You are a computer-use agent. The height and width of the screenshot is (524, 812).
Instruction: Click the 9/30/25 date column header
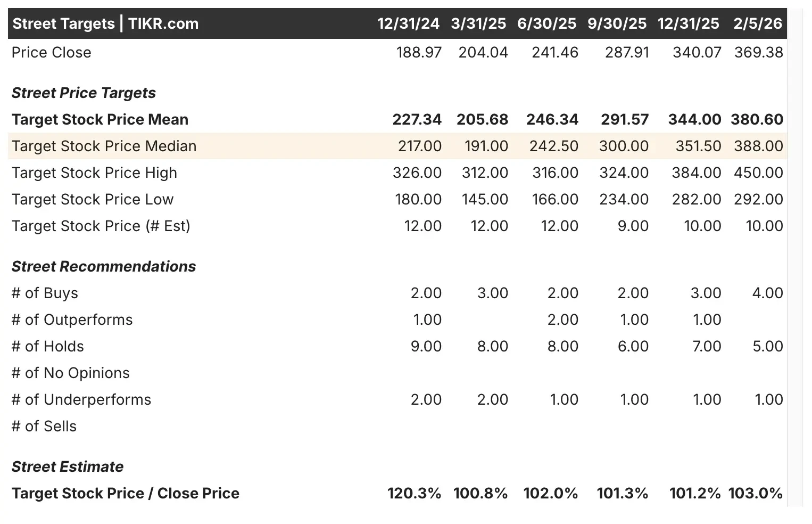tap(617, 23)
